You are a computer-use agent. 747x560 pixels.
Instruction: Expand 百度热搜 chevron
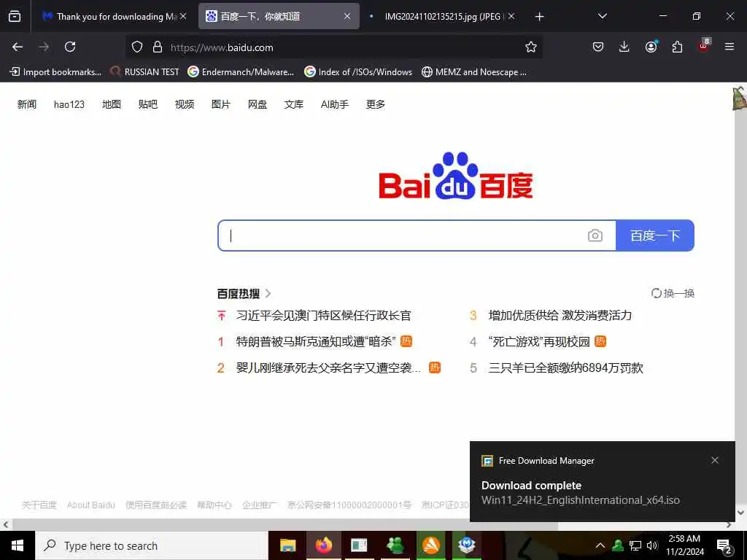click(268, 293)
